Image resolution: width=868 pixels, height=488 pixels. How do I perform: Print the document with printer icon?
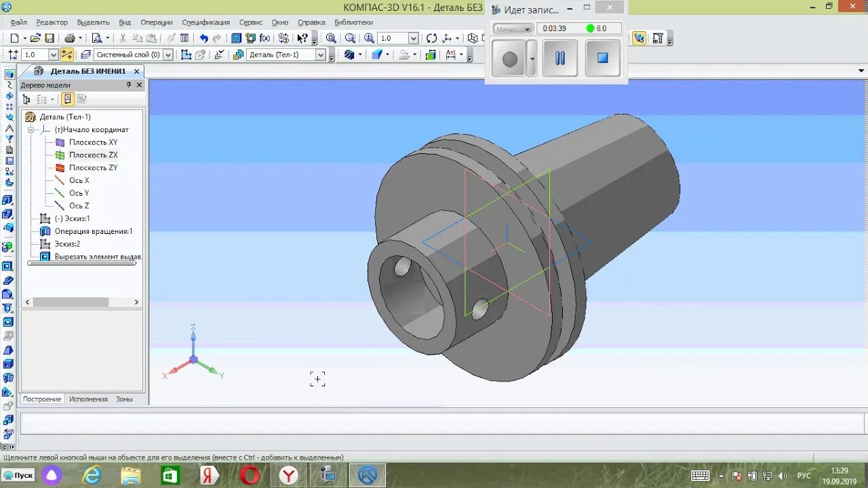point(69,38)
